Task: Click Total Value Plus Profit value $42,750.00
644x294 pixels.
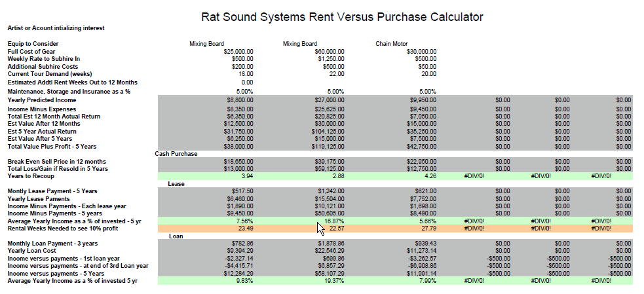Action: click(421, 147)
